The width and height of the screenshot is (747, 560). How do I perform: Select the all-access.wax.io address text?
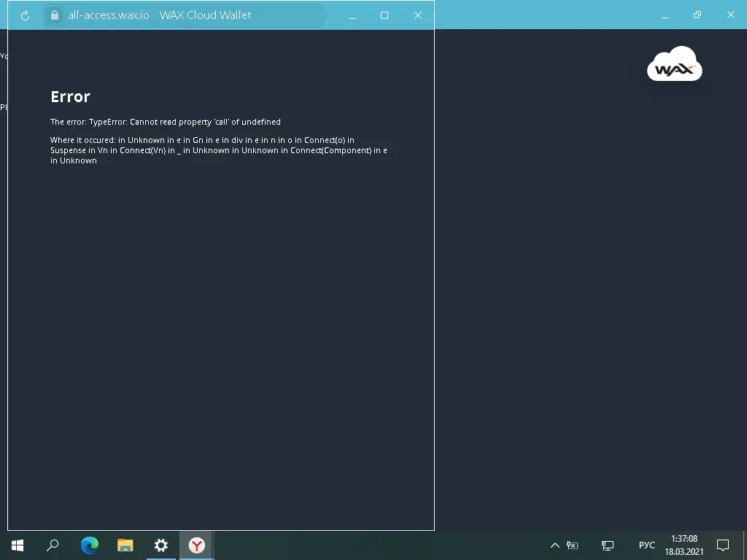(x=109, y=15)
